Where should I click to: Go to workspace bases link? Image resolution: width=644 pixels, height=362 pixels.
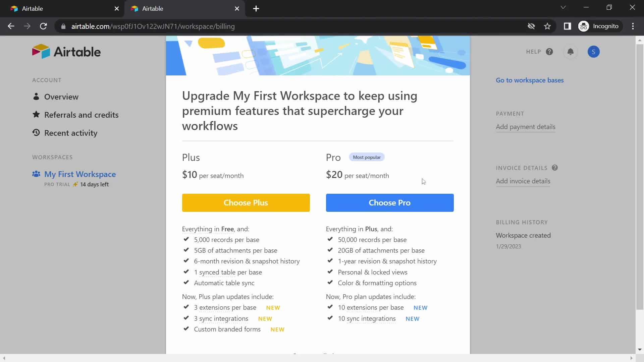529,80
